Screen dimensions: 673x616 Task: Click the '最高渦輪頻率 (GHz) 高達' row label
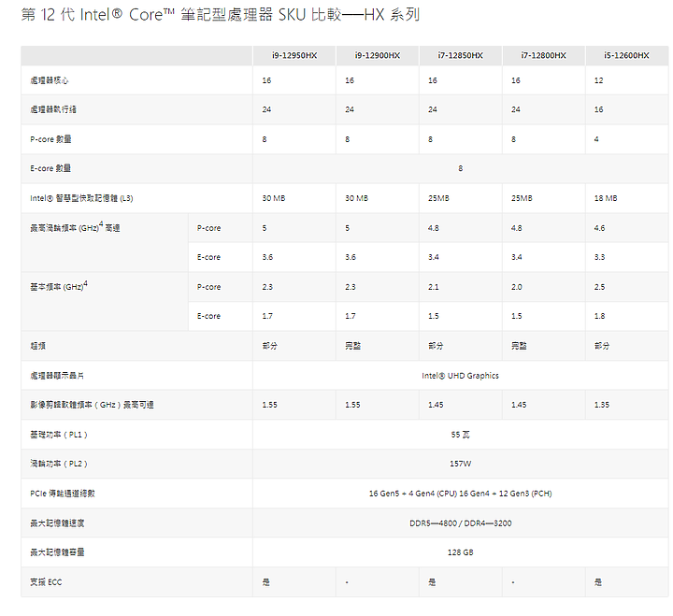75,227
